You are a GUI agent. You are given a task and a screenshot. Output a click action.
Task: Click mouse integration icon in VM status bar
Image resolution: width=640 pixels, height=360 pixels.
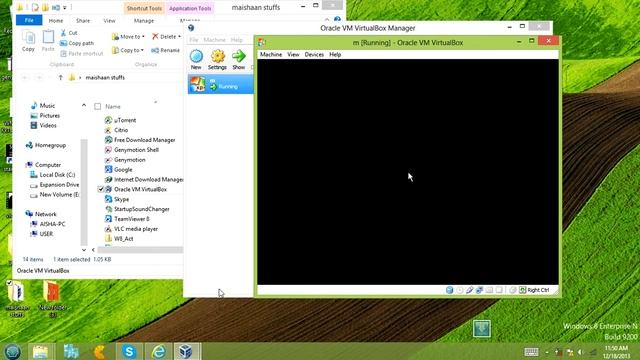[x=512, y=290]
